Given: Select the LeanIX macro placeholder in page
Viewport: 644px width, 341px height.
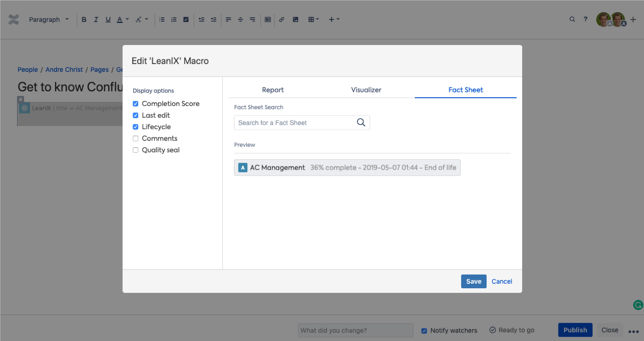Looking at the screenshot, I should tap(70, 114).
